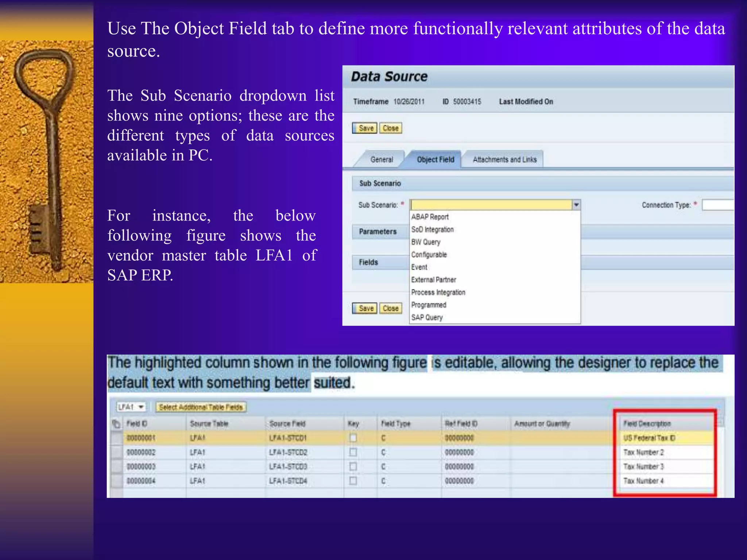Viewport: 747px width, 560px height.
Task: Open the Attachments and Links tab
Action: [504, 159]
